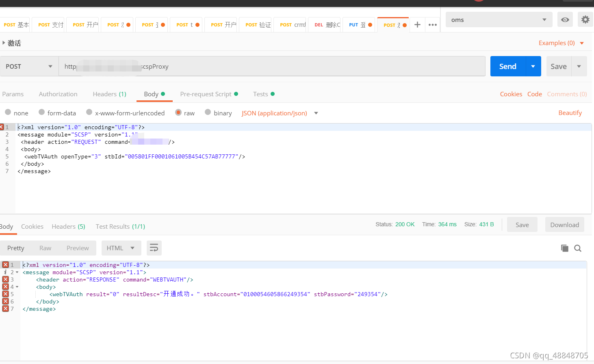Open the Send button dropdown arrow
This screenshot has width=594, height=364.
[x=533, y=66]
